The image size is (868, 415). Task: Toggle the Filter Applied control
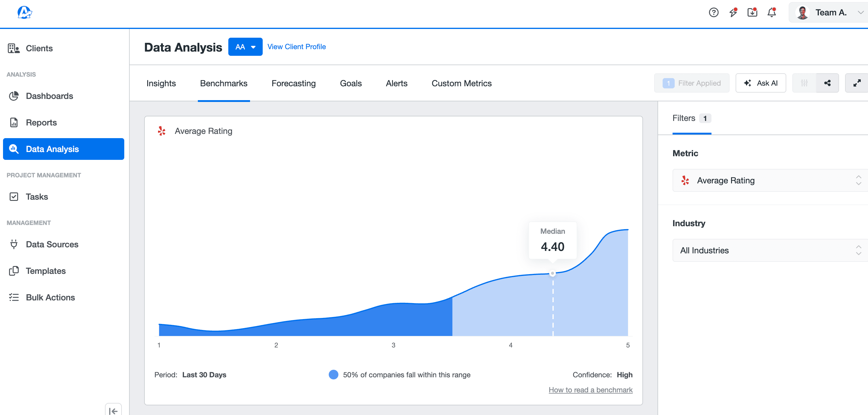point(692,83)
